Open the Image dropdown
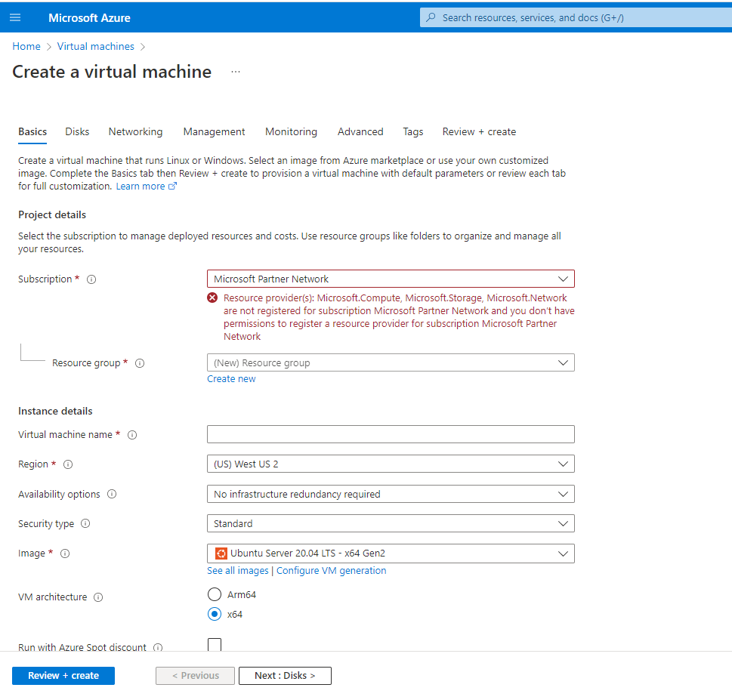Viewport: 732px width, 700px height. (x=391, y=554)
